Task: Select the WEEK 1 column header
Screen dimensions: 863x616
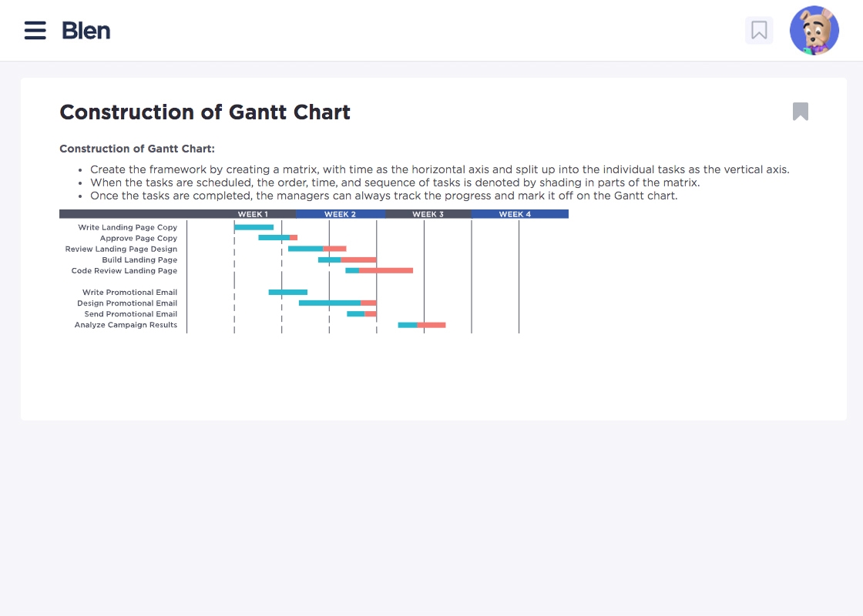Action: tap(253, 214)
